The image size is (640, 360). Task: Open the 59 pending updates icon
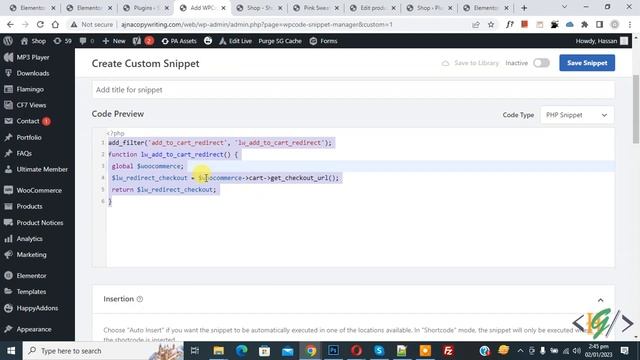click(x=62, y=41)
